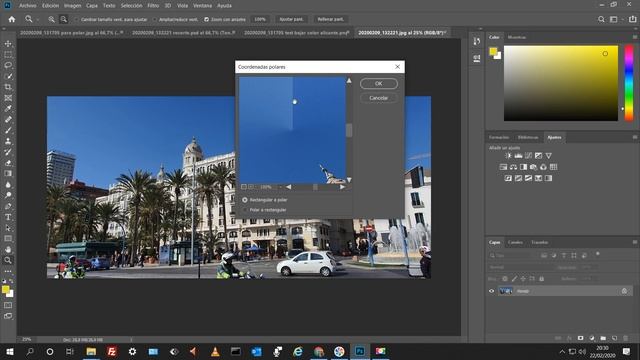This screenshot has width=640, height=360.
Task: Click foreground yellow swatch in Color panel
Action: tap(493, 51)
